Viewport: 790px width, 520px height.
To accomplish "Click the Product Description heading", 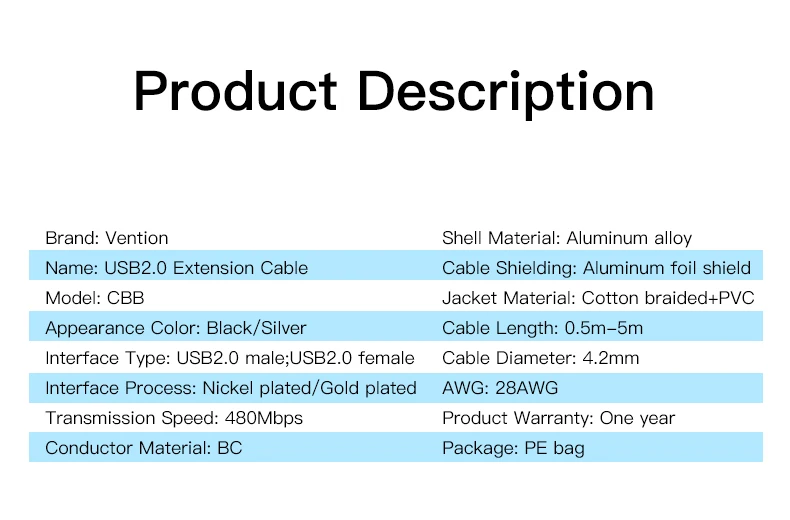I will pyautogui.click(x=394, y=92).
